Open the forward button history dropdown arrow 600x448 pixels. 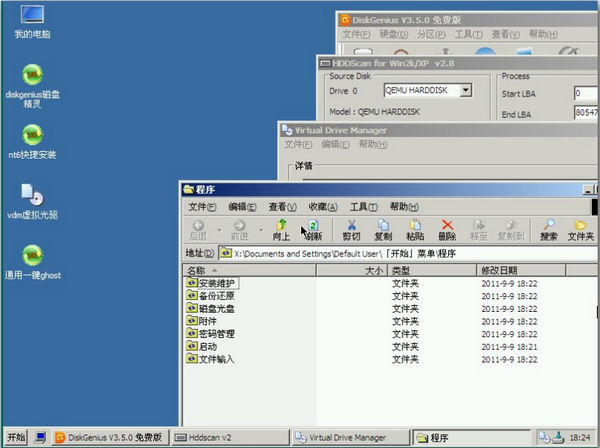(x=261, y=230)
